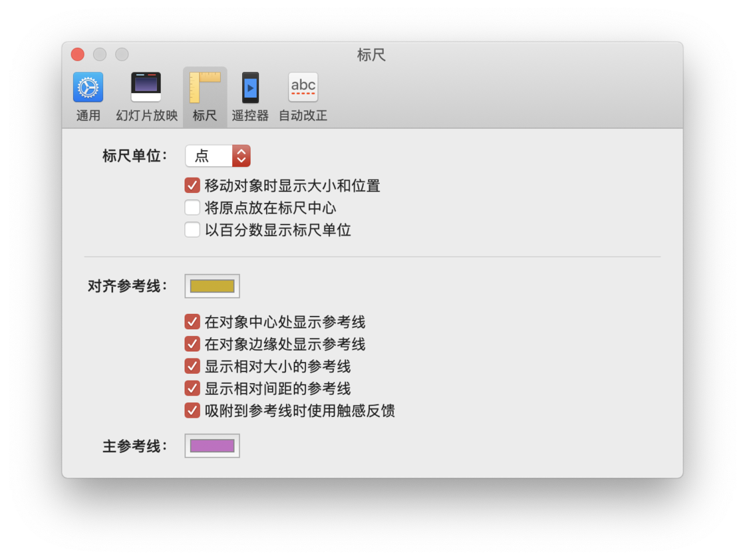Open the 通用 general preferences icon
The image size is (745, 560).
point(88,87)
